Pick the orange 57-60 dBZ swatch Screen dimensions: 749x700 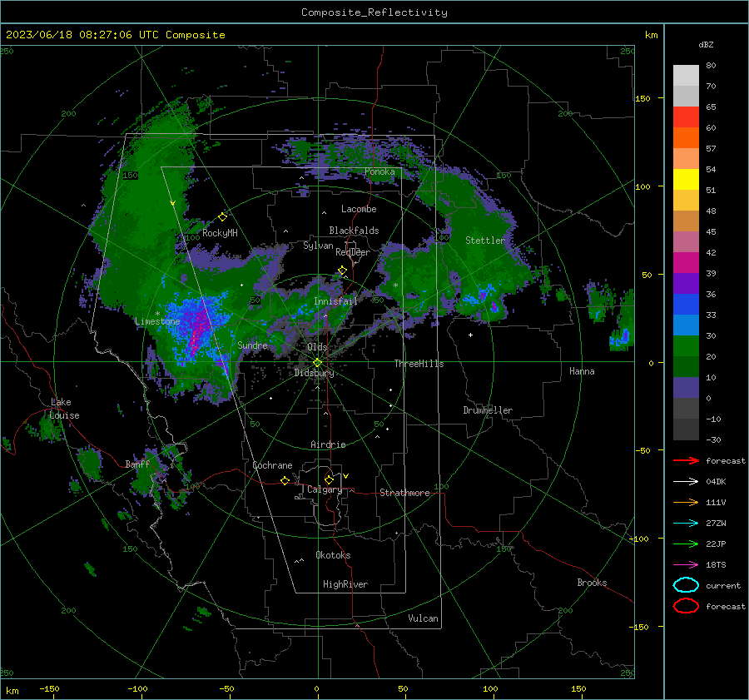click(x=686, y=137)
